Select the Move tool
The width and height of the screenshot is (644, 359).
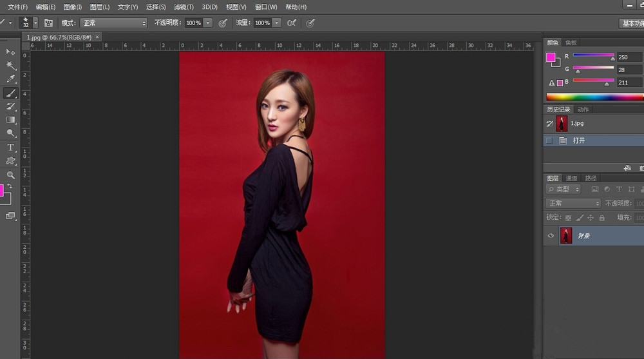click(x=10, y=52)
